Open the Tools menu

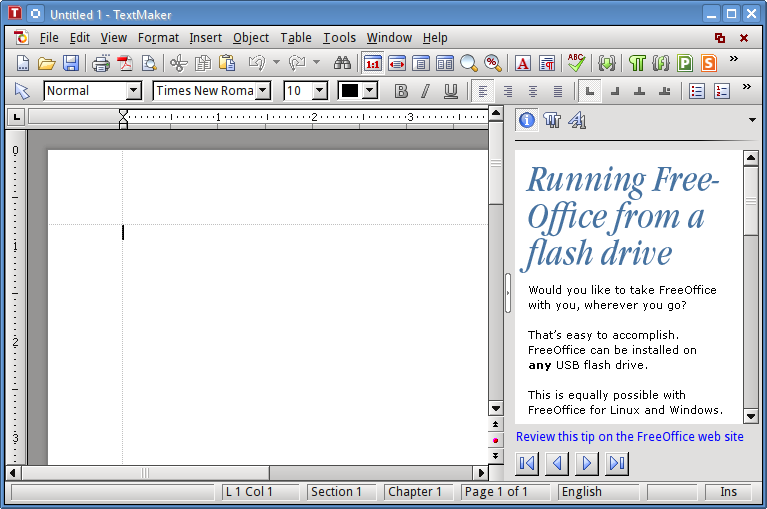pyautogui.click(x=339, y=38)
